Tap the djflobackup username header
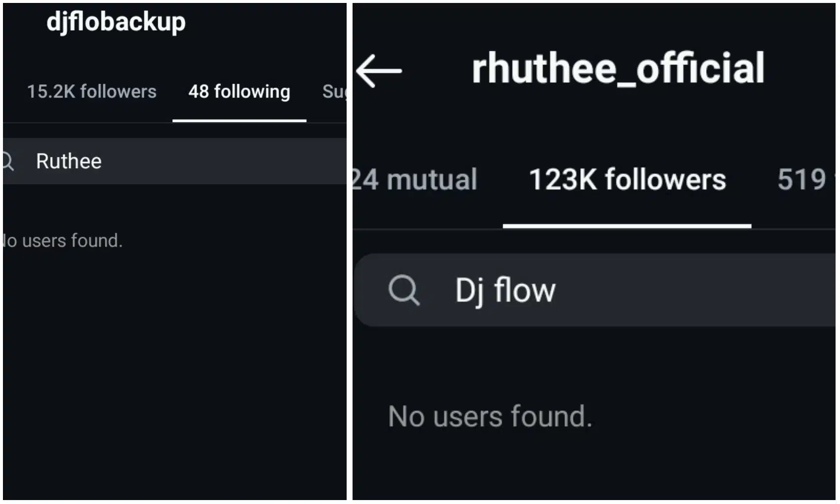 pyautogui.click(x=116, y=22)
